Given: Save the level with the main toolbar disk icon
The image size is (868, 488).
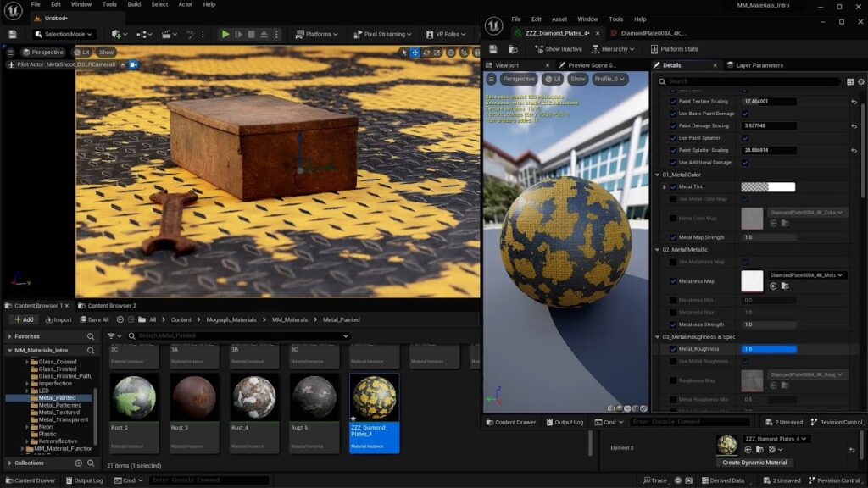Looking at the screenshot, I should [12, 34].
